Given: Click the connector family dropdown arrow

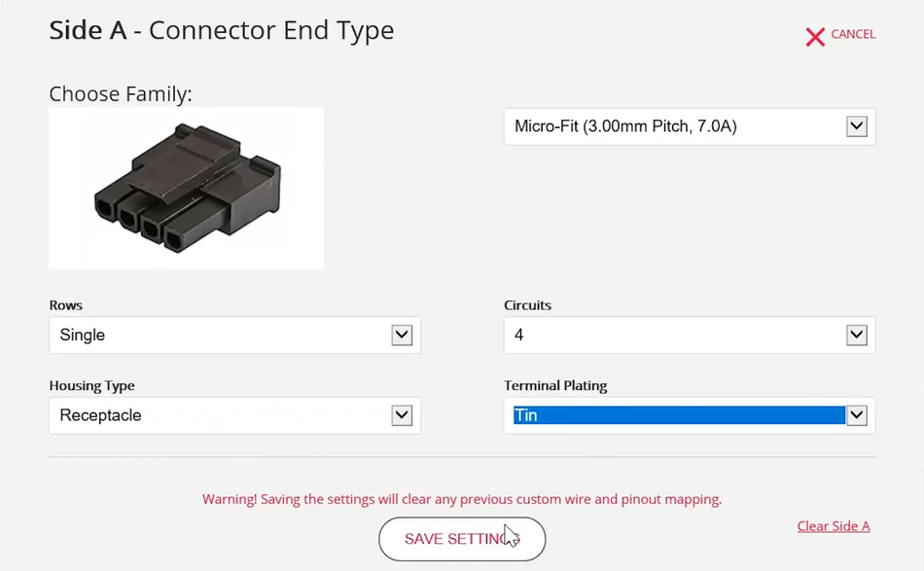Looking at the screenshot, I should point(857,126).
